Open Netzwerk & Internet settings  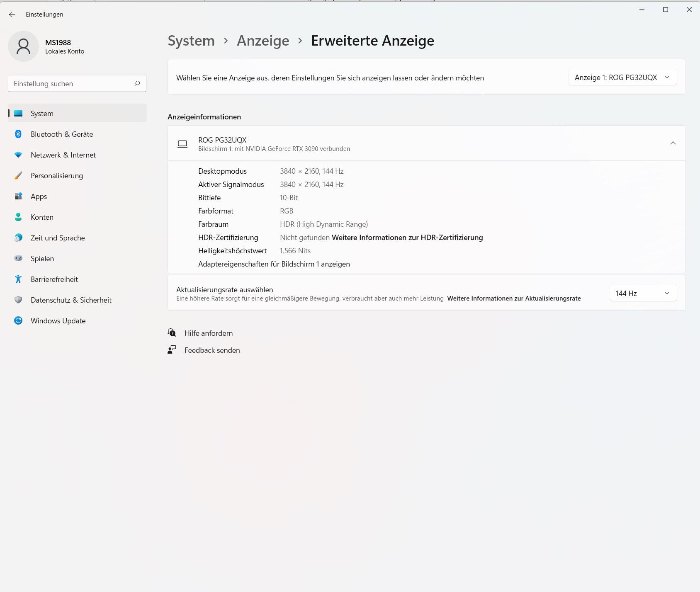click(x=78, y=155)
